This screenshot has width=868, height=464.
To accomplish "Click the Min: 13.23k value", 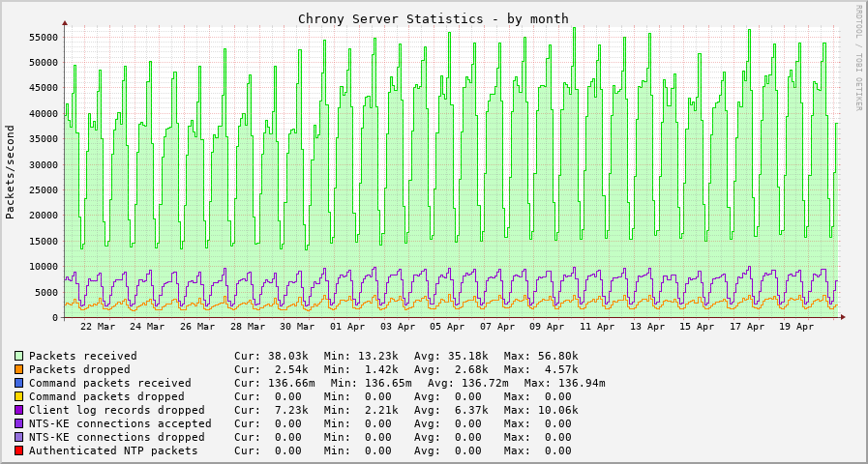I will pos(361,356).
